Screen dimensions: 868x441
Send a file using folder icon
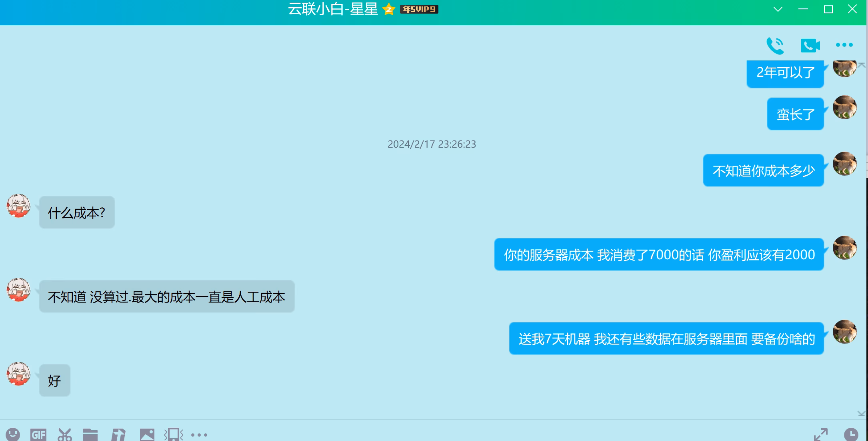pos(90,435)
